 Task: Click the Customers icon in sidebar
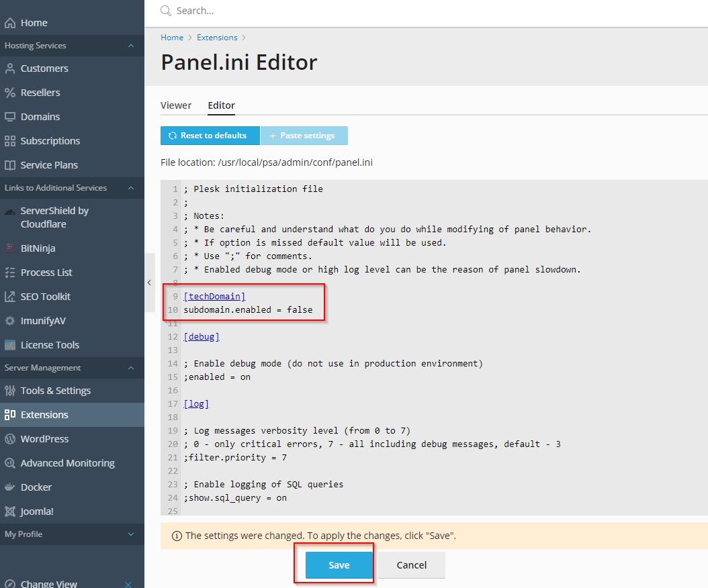pyautogui.click(x=9, y=68)
